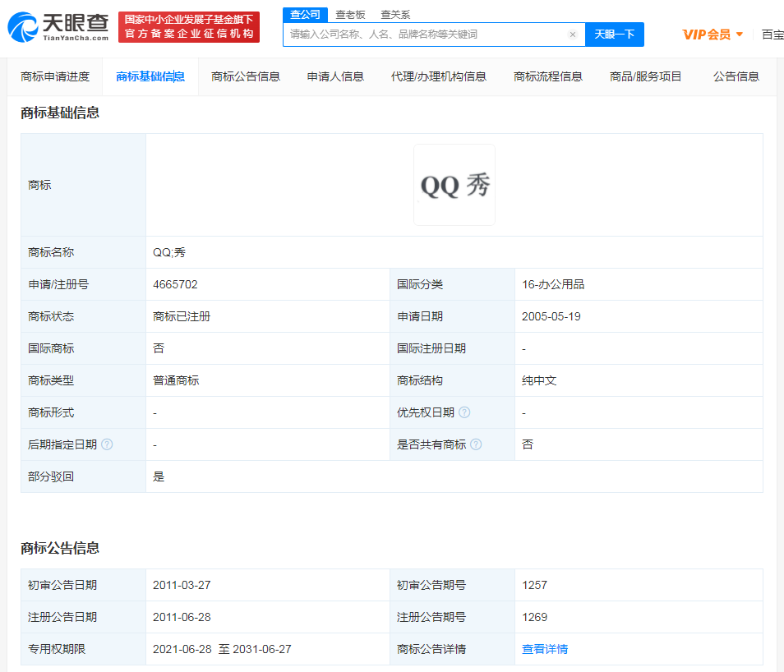
Task: Click the red 国家中小企业发展子基金 banner
Action: tap(189, 27)
